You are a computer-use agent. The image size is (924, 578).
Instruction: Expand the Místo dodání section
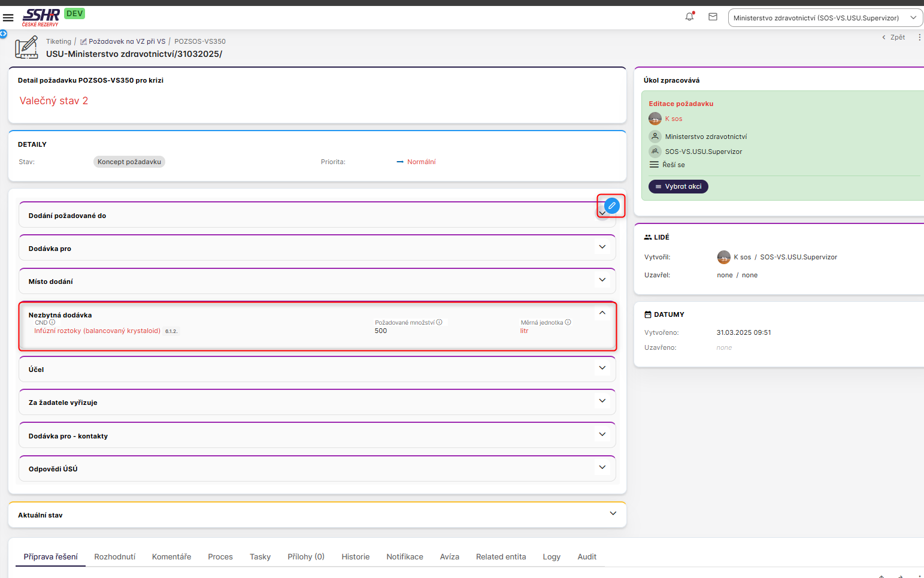click(x=602, y=280)
